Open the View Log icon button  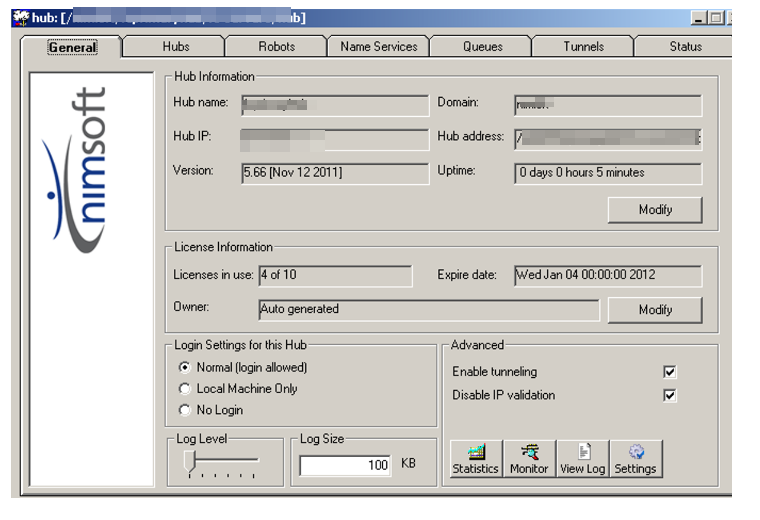[x=582, y=459]
